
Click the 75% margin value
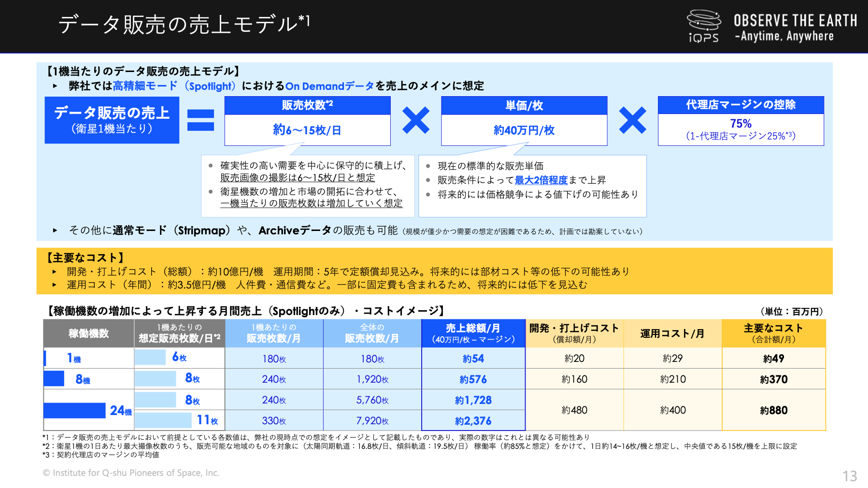coord(741,124)
